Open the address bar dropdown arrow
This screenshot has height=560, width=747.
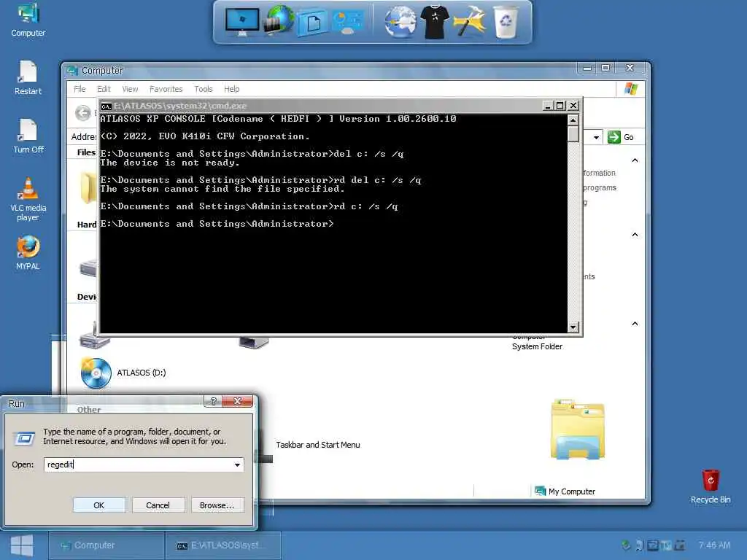pyautogui.click(x=596, y=137)
